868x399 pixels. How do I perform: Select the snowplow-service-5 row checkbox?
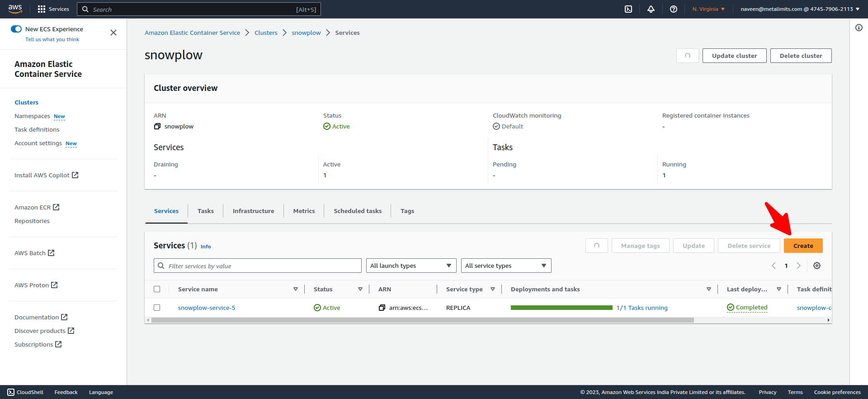tap(157, 308)
